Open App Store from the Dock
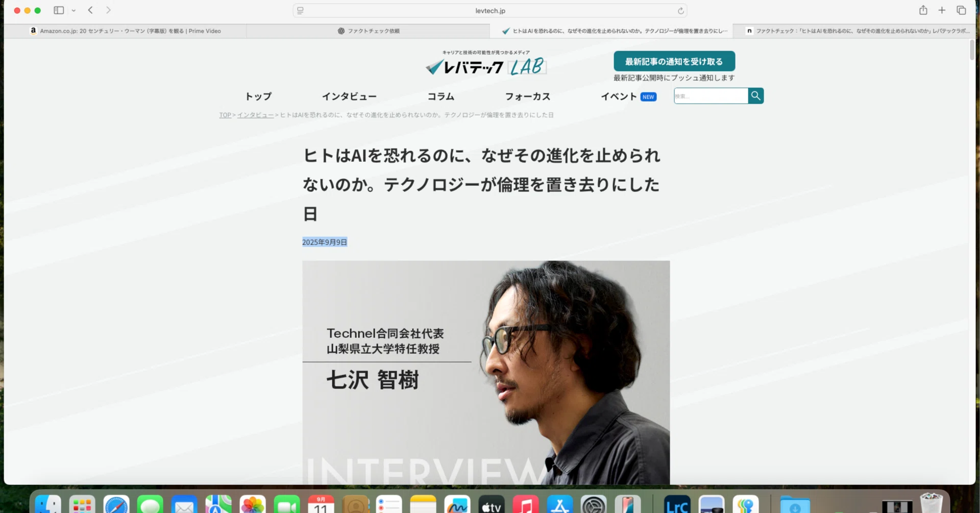 (560, 505)
